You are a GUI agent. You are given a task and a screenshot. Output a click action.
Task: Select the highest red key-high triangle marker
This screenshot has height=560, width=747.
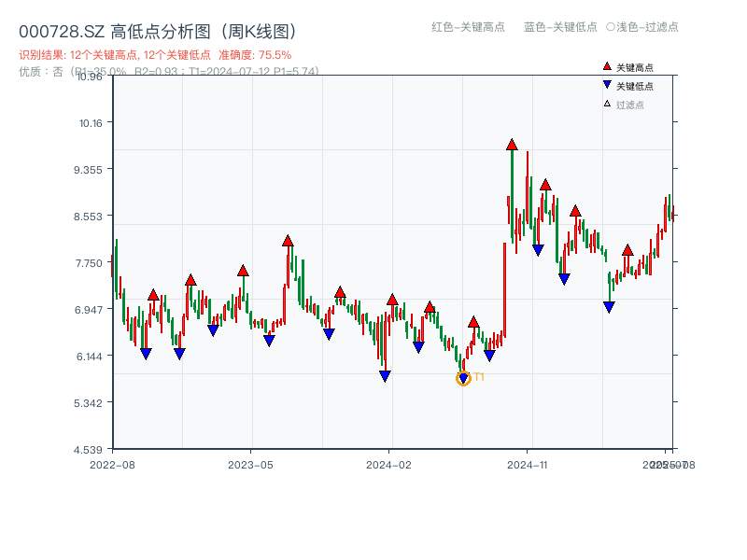[512, 145]
